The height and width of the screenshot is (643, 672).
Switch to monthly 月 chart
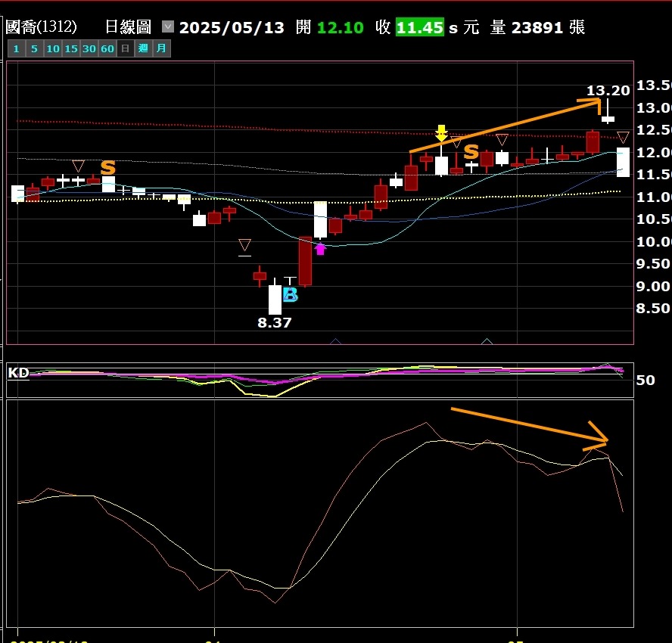pos(162,49)
